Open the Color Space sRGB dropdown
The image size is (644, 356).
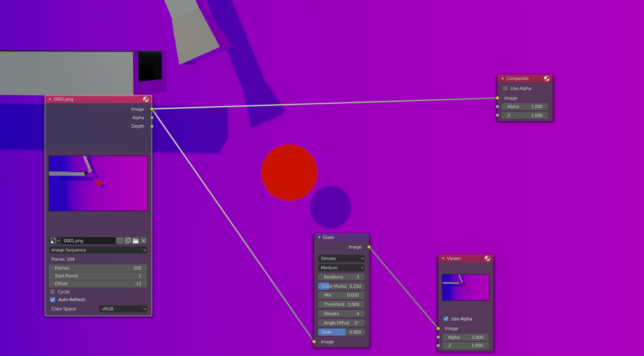tap(123, 309)
